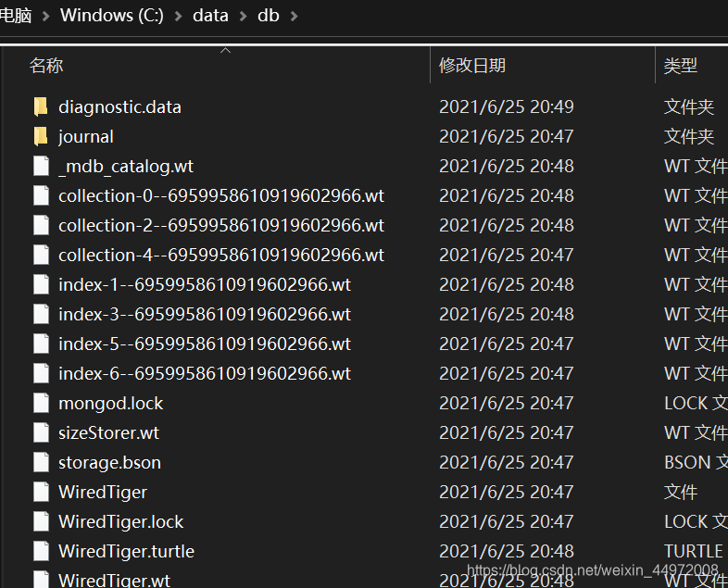Viewport: 728px width, 588px height.
Task: Click the modified date of storage.bson
Action: click(x=507, y=462)
